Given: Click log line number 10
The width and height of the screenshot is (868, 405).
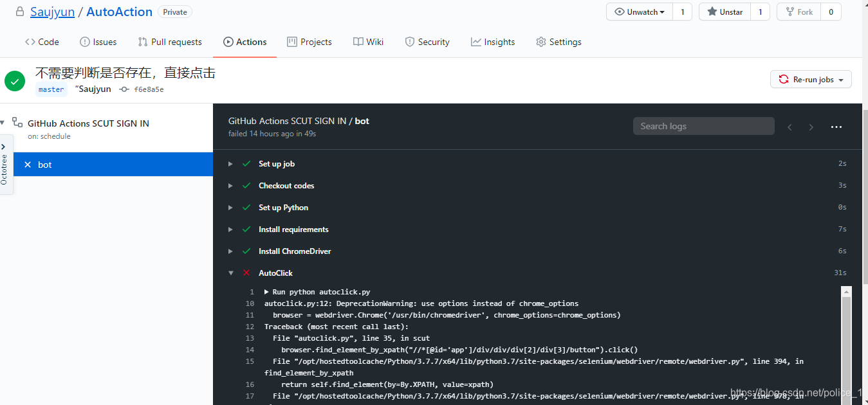Looking at the screenshot, I should (x=250, y=303).
